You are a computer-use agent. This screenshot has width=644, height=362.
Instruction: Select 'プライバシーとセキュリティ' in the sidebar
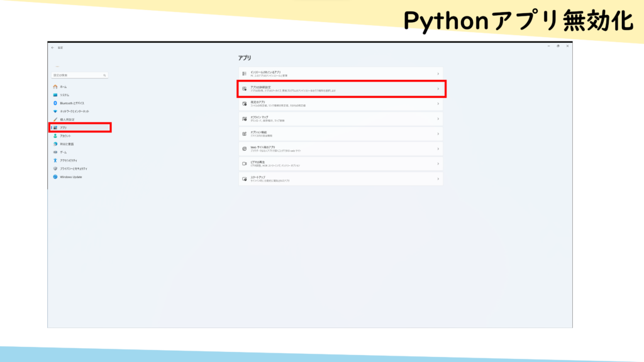coord(80,168)
